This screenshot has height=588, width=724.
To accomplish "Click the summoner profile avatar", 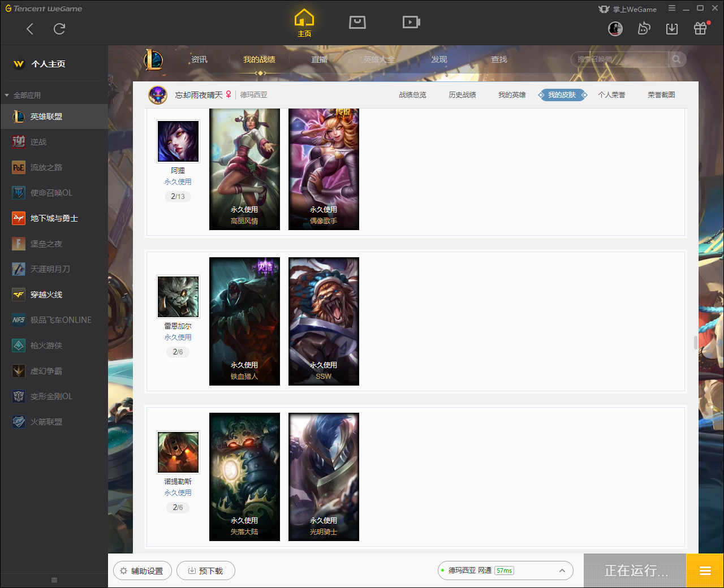I will pos(158,95).
